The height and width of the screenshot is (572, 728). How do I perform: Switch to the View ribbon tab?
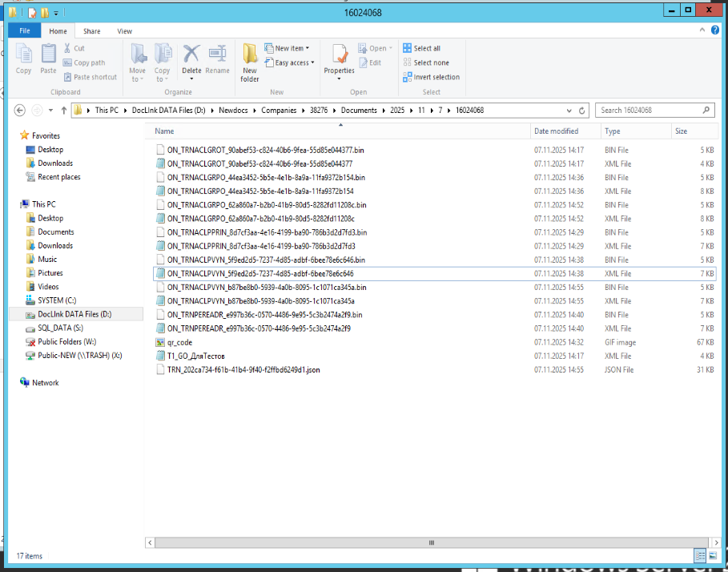[124, 31]
